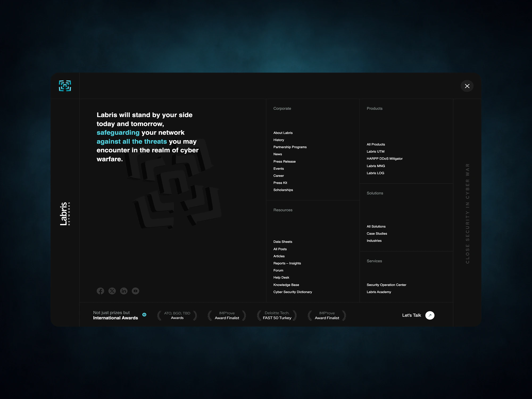Open the News link

[x=278, y=154]
